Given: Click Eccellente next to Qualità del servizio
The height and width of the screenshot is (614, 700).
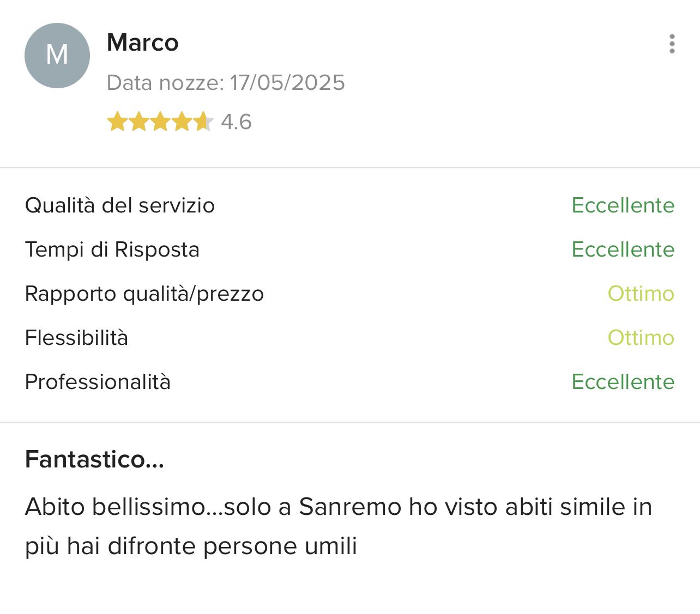Looking at the screenshot, I should point(623,205).
